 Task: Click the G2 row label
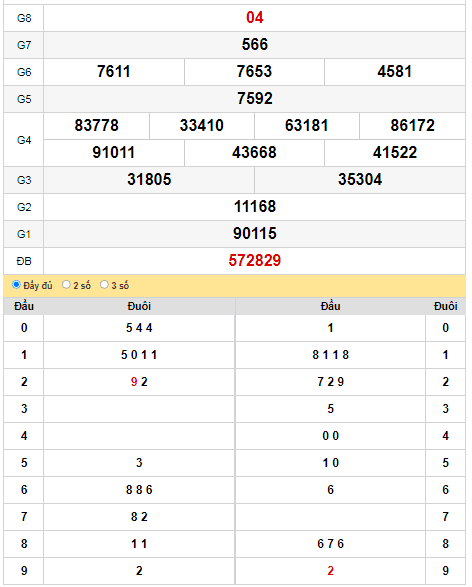tap(24, 207)
